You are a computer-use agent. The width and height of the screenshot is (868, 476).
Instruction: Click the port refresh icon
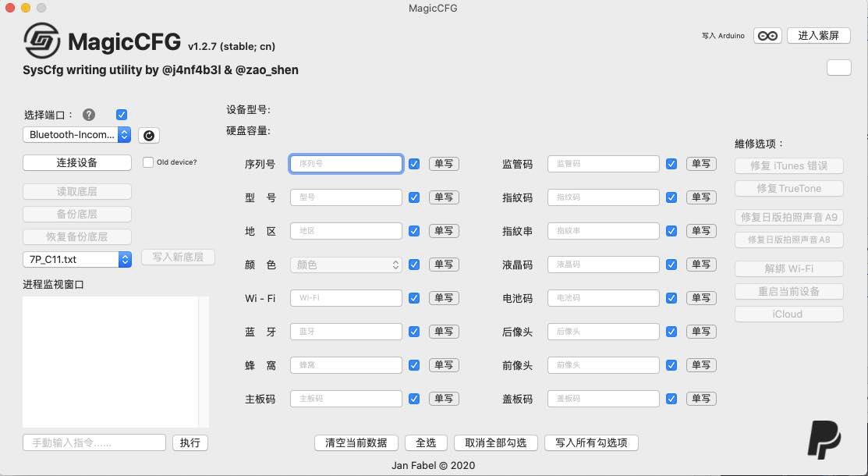(x=148, y=135)
